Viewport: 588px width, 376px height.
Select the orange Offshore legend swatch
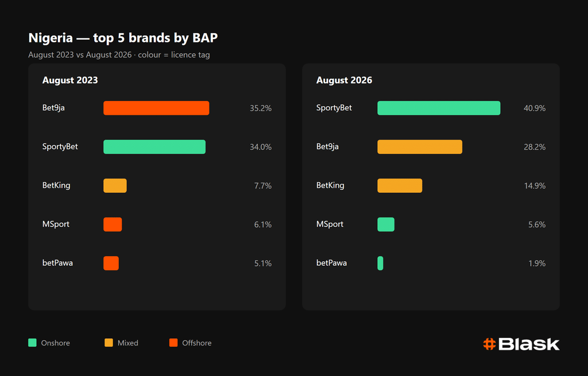[x=173, y=343]
